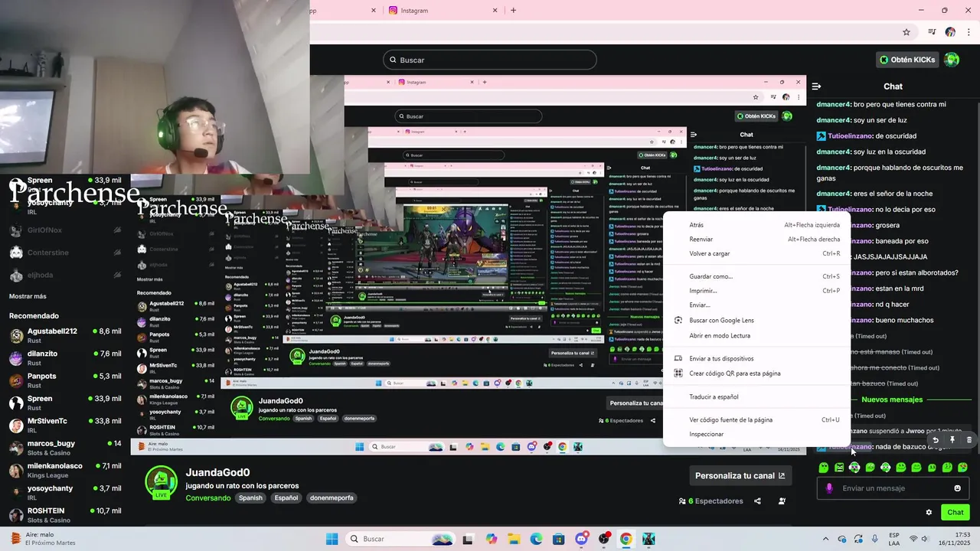980x551 pixels.
Task: Click the Obtén KICKs button
Action: pos(908,60)
